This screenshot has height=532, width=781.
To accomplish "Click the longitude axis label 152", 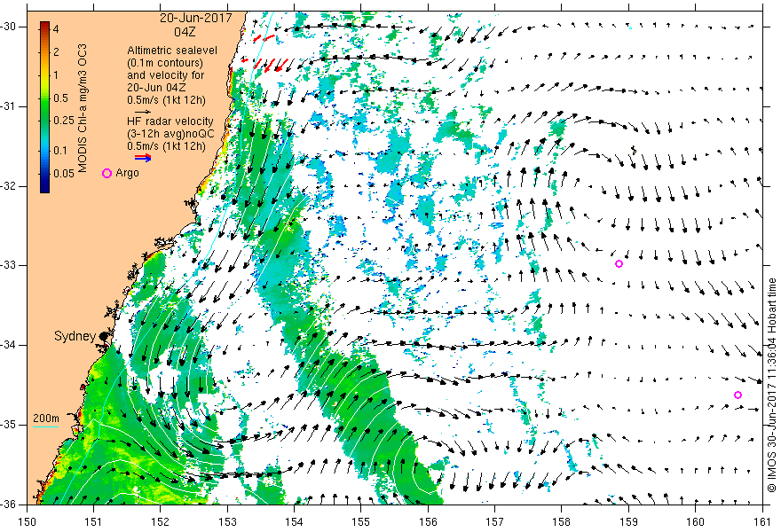I will 161,521.
